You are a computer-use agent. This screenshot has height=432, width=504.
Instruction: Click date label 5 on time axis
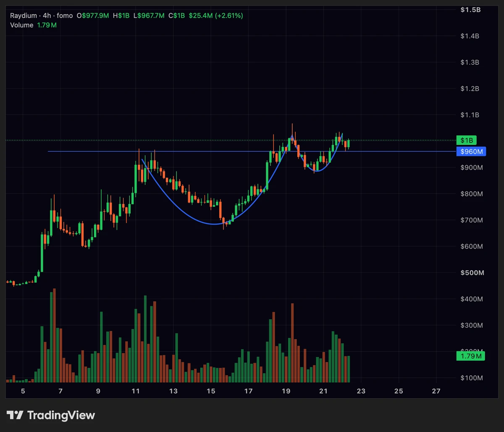23,391
